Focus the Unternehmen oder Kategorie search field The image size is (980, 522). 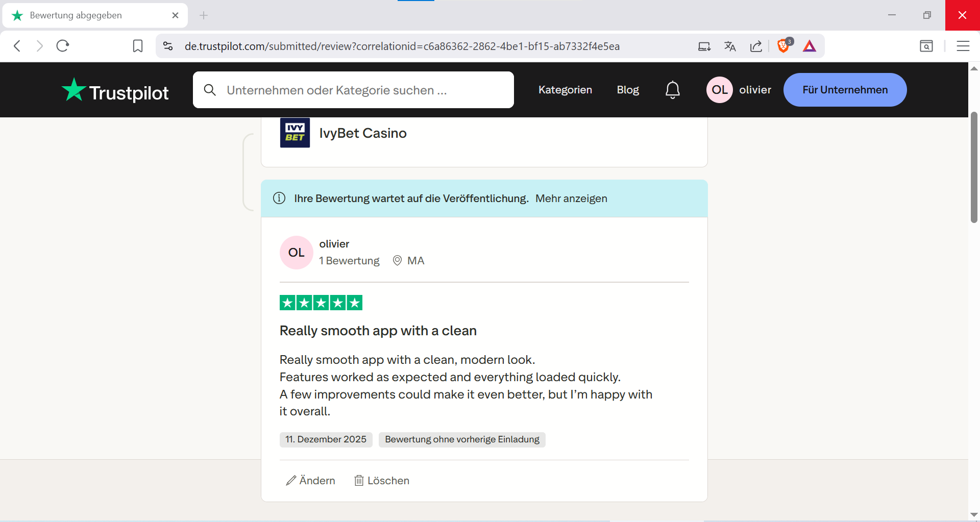(353, 90)
